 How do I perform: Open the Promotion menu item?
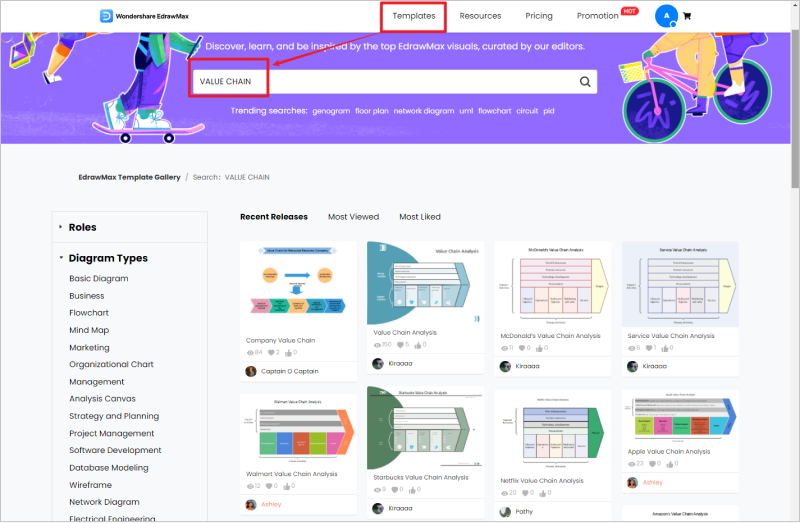(x=597, y=16)
